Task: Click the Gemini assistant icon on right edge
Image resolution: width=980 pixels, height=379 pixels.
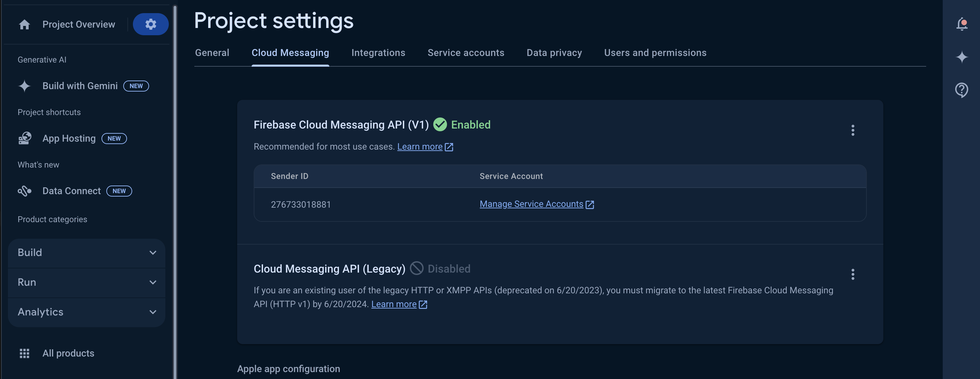Action: 962,57
